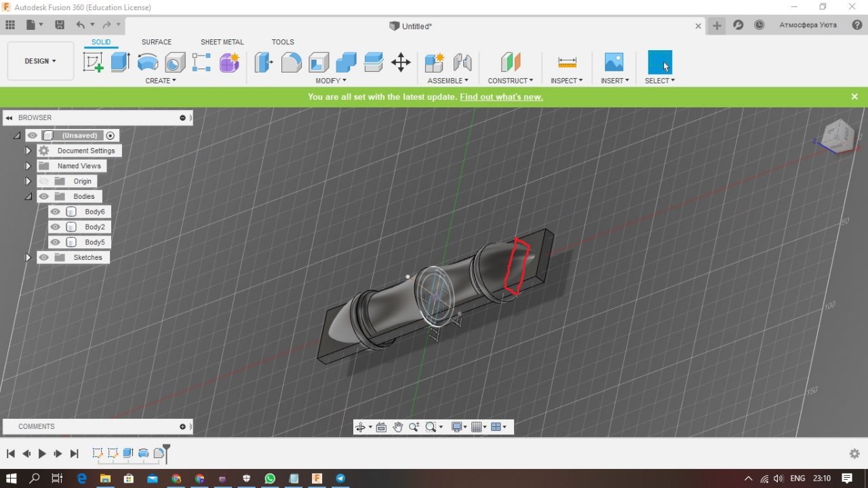
Task: Toggle visibility eye of Body6
Action: tap(56, 212)
